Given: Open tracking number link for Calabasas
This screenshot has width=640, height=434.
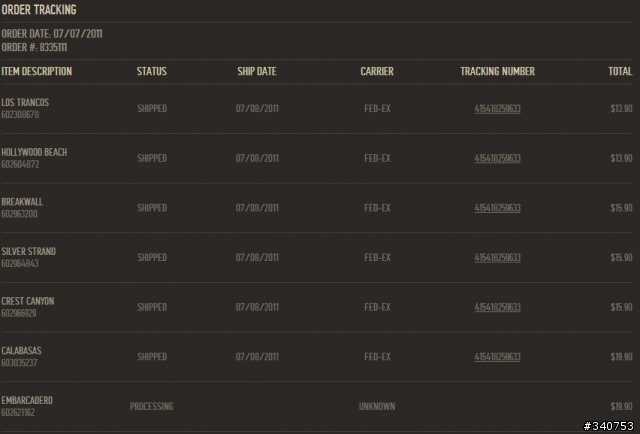Looking at the screenshot, I should 497,357.
